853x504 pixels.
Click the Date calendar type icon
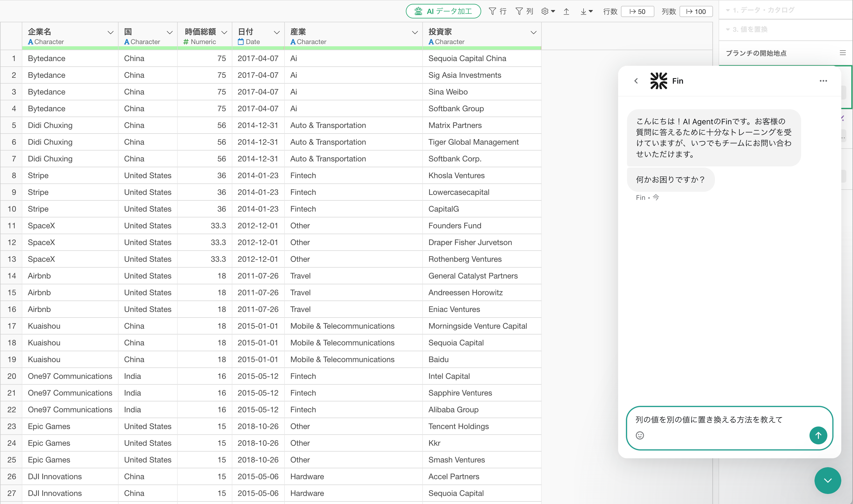click(x=241, y=42)
